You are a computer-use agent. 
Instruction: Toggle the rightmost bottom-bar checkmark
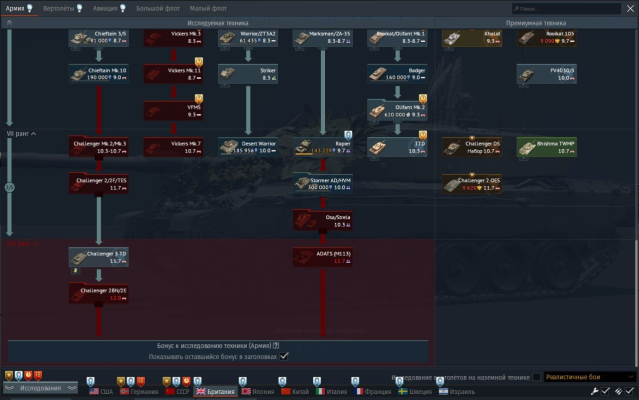(630, 390)
